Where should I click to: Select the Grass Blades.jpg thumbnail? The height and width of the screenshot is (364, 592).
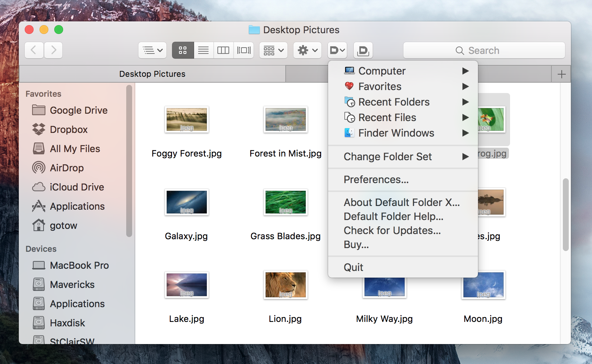pyautogui.click(x=286, y=202)
